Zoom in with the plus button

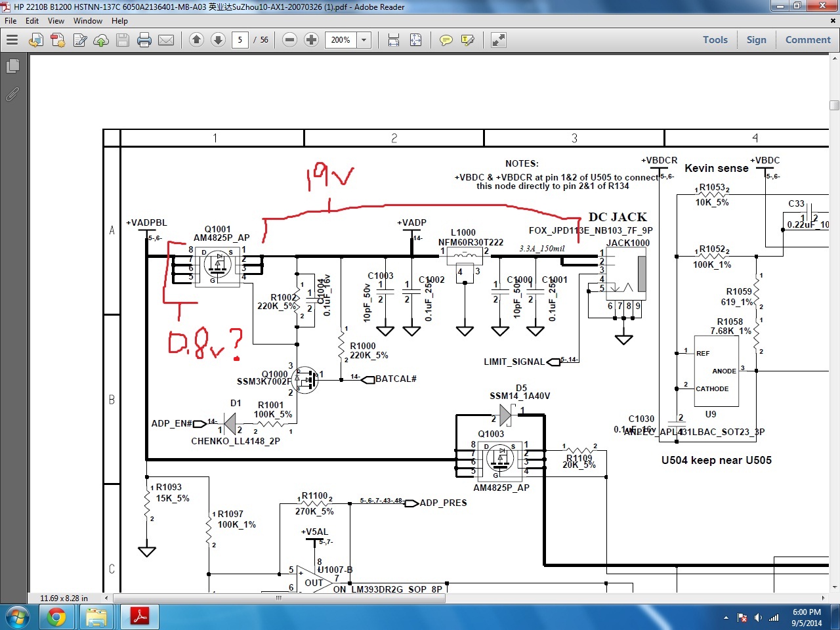(312, 40)
